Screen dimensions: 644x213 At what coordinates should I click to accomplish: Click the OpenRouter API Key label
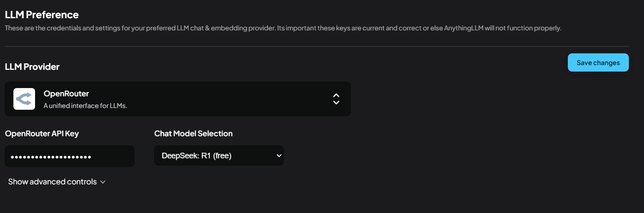(x=42, y=134)
